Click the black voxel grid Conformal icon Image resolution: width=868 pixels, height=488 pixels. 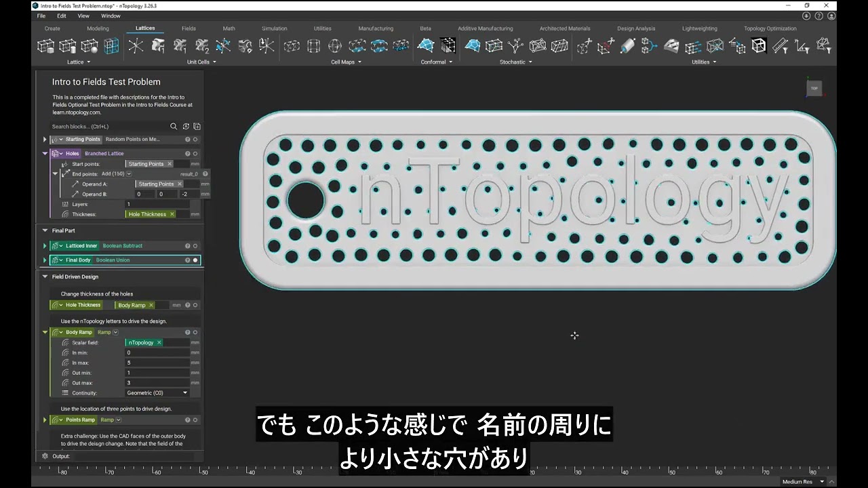point(448,45)
